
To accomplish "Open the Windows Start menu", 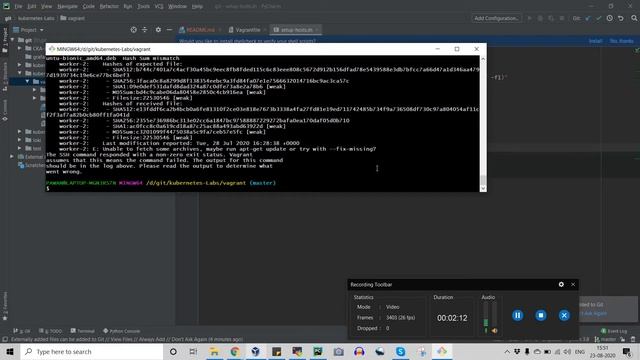I will 10,351.
